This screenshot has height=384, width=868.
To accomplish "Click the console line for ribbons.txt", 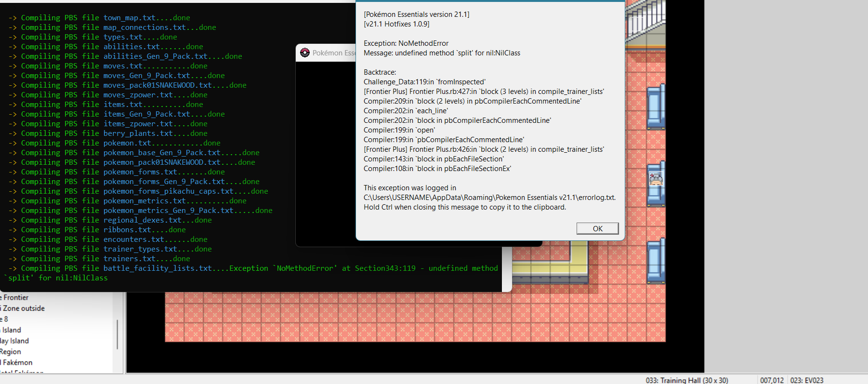I will pos(97,230).
